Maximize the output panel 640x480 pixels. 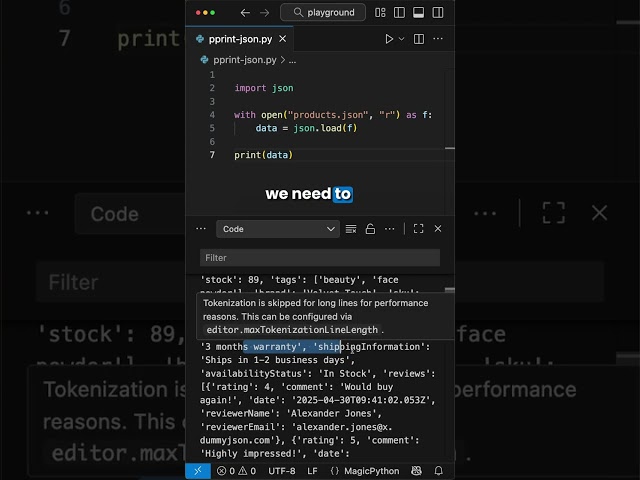click(418, 229)
